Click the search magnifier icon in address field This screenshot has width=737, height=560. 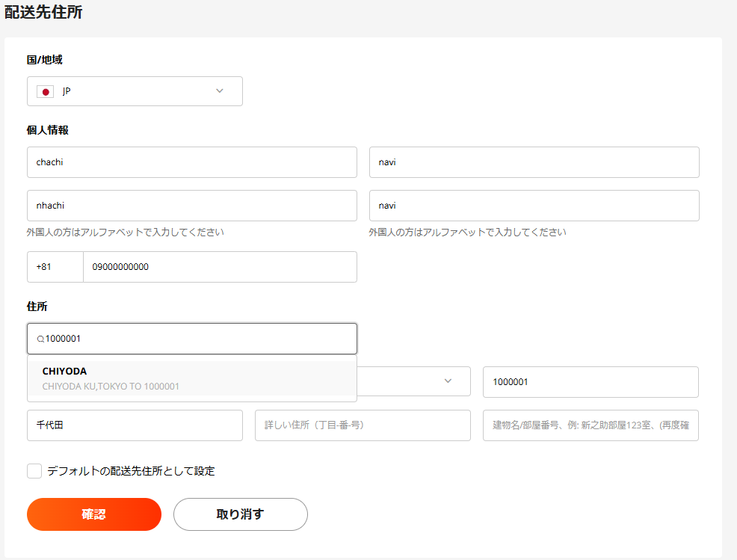pos(40,339)
